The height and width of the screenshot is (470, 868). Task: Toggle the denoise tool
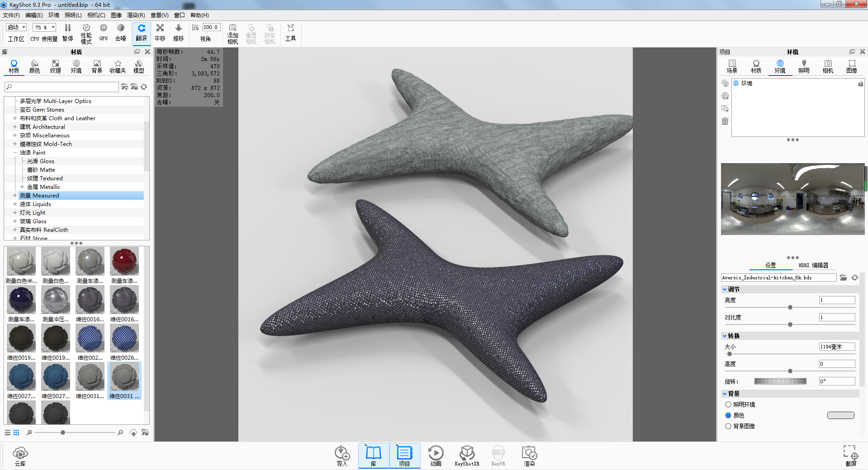coord(121,33)
